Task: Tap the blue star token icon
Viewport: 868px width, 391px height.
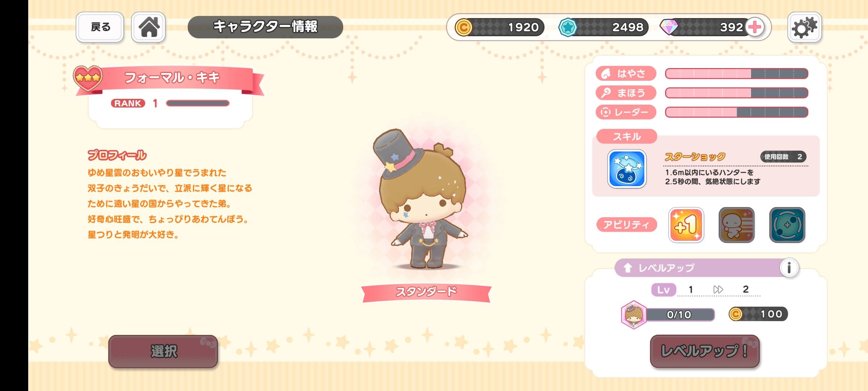Action: tap(567, 27)
